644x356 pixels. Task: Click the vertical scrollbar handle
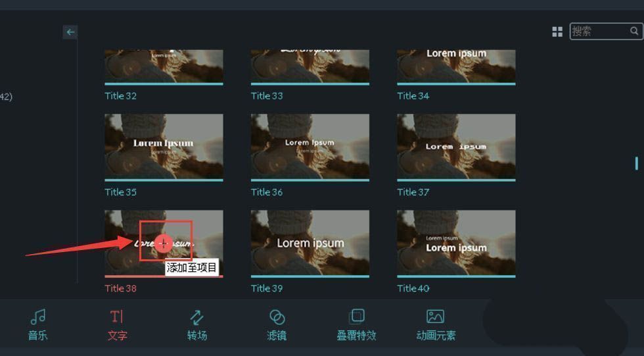[x=635, y=163]
